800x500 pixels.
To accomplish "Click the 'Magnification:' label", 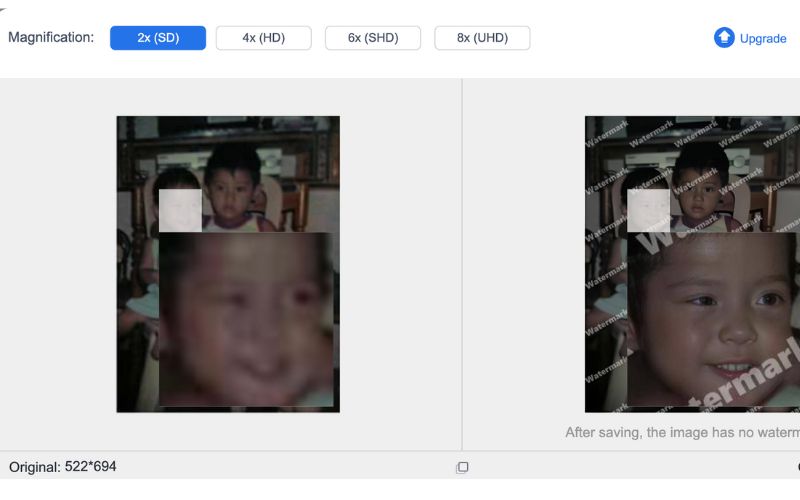I will click(51, 38).
